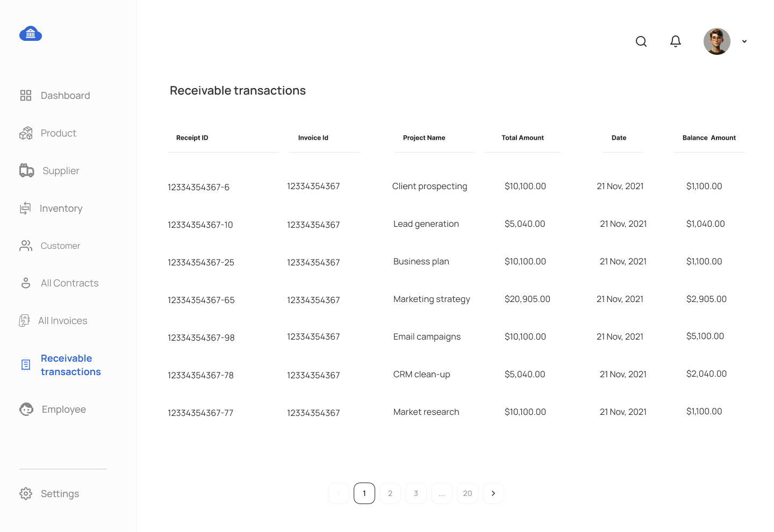
Task: Open the notifications bell
Action: [676, 41]
